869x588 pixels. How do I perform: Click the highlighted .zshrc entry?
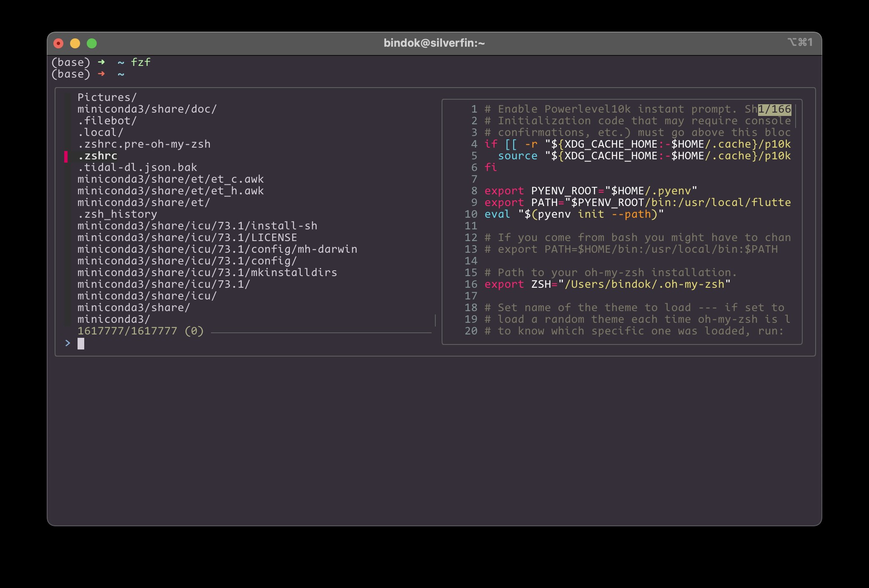(x=97, y=156)
